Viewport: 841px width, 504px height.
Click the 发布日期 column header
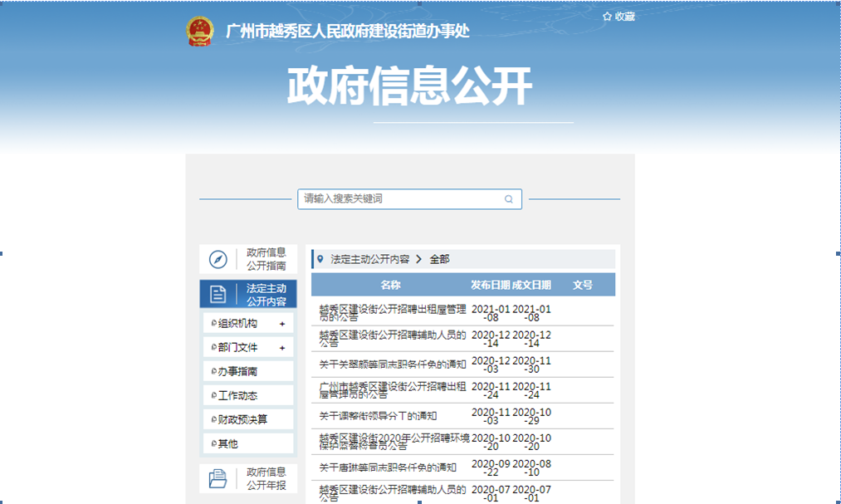[x=490, y=285]
